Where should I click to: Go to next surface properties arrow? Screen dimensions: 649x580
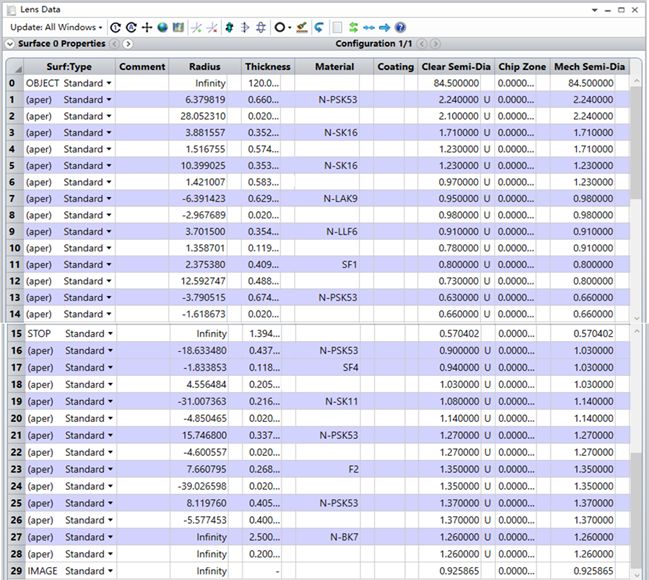coord(127,44)
